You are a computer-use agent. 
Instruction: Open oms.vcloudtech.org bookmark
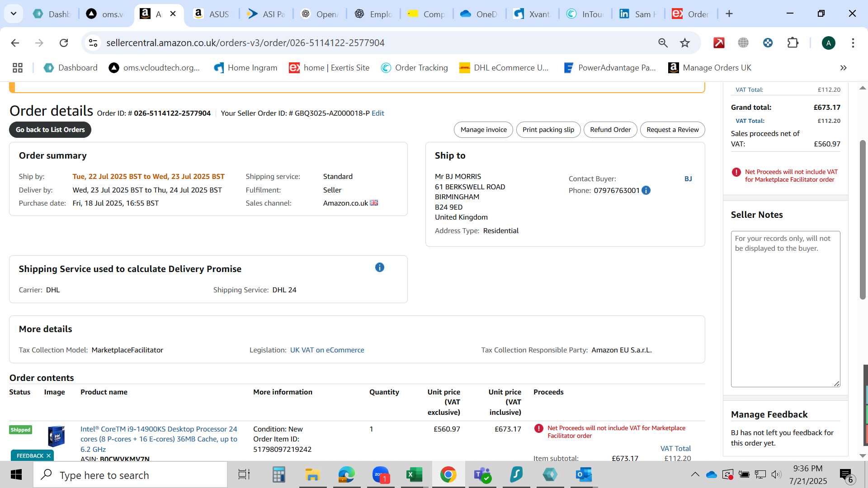(x=155, y=68)
